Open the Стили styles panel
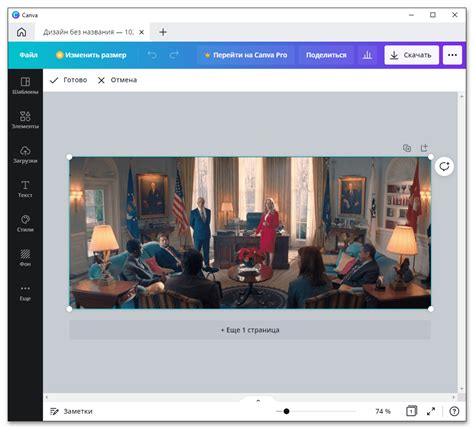The image size is (474, 429). 25,223
